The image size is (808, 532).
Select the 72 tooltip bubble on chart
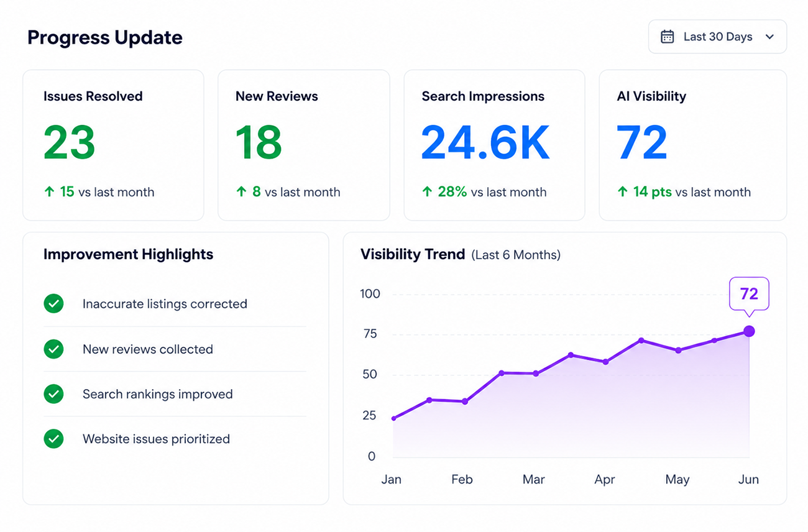(x=749, y=295)
